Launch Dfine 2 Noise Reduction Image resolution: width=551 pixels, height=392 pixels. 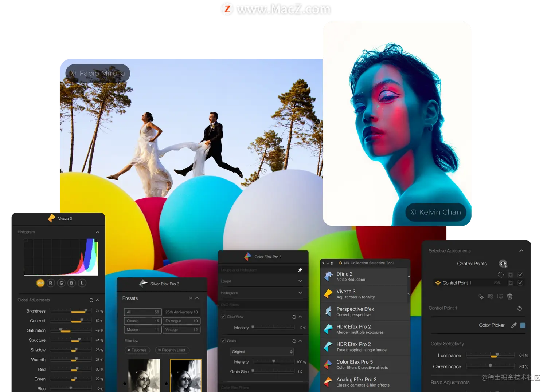point(364,276)
